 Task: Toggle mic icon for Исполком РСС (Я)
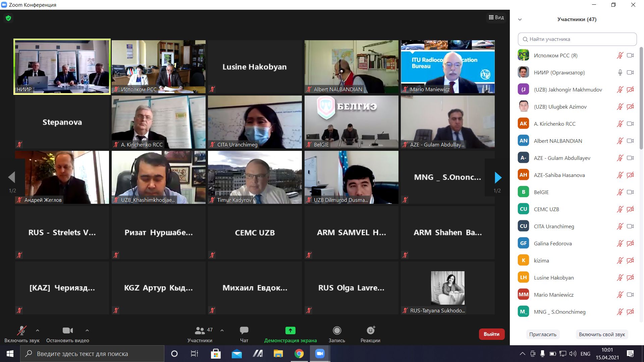pos(620,55)
